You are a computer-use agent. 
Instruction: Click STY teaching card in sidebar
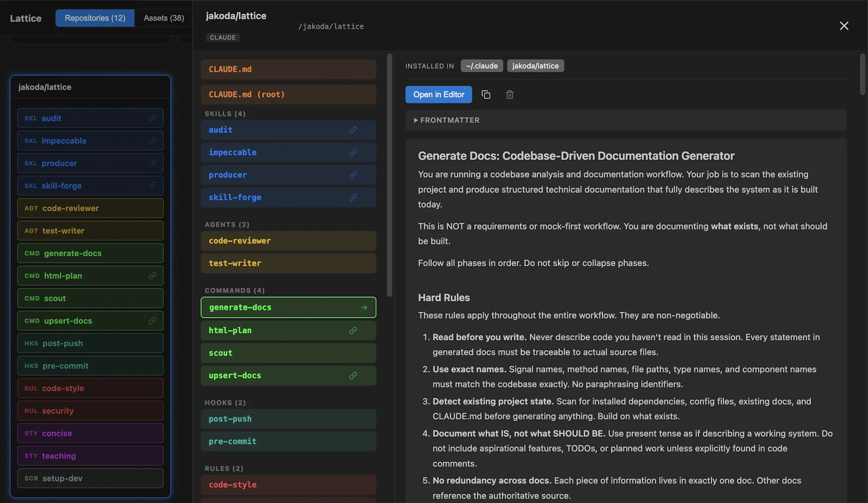(90, 456)
